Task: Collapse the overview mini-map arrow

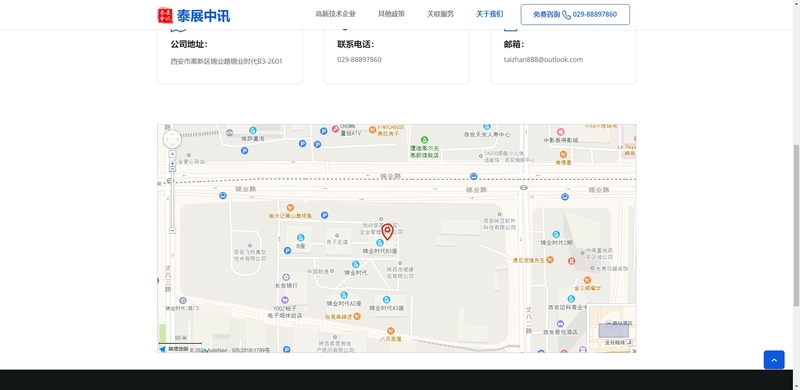Action: (633, 350)
